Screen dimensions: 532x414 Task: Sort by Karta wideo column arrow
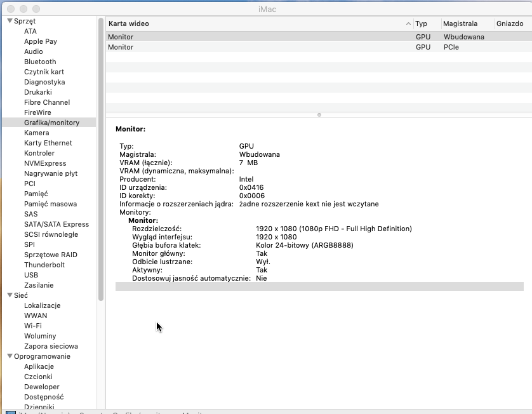pyautogui.click(x=408, y=23)
